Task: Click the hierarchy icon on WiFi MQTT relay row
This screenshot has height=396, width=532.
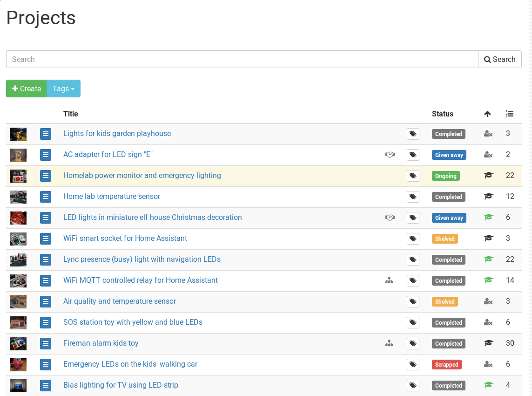Action: click(x=389, y=280)
